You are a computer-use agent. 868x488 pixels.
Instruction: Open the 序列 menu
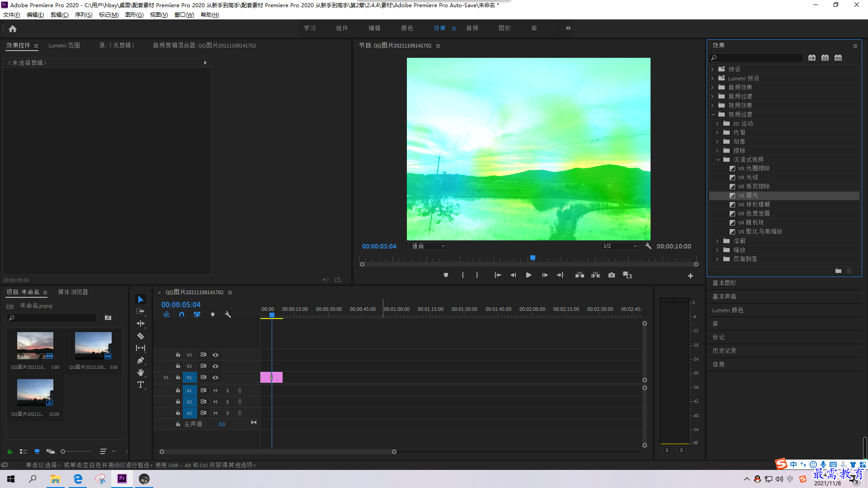tap(83, 15)
